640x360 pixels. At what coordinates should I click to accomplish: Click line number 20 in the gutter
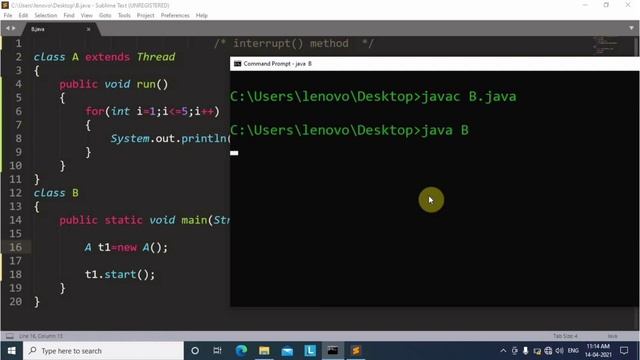pos(16,301)
